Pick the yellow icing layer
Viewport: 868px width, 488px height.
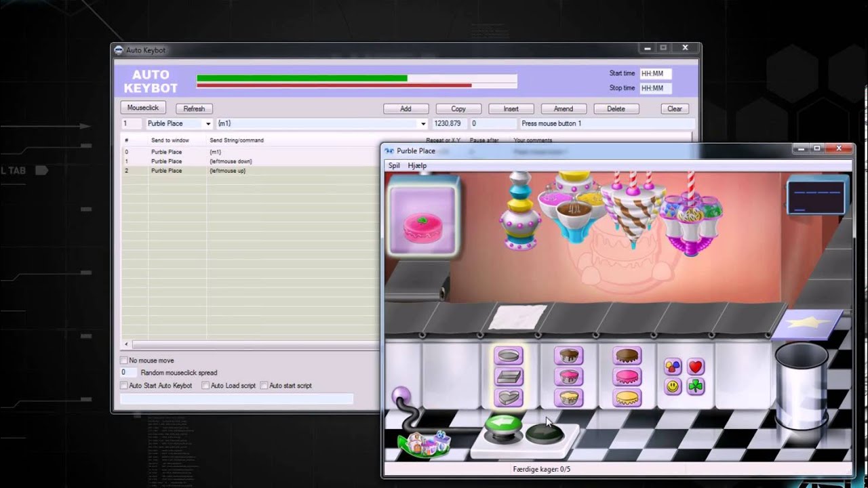627,398
